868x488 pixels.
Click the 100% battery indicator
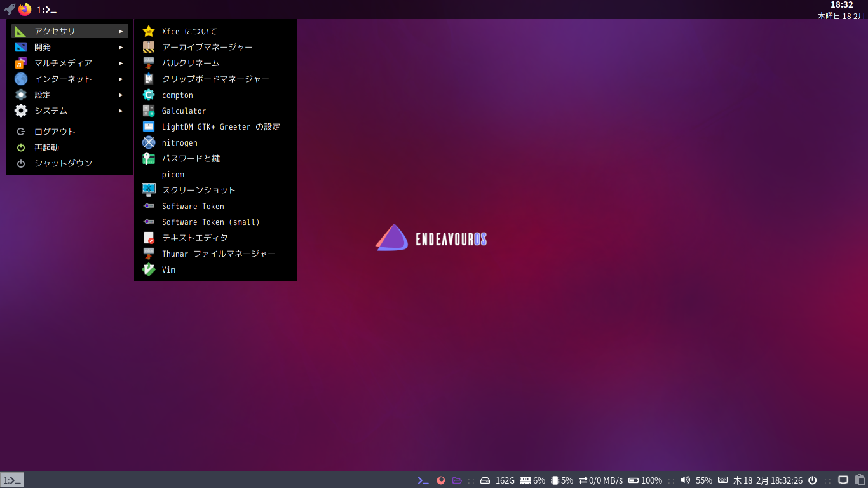(x=645, y=480)
